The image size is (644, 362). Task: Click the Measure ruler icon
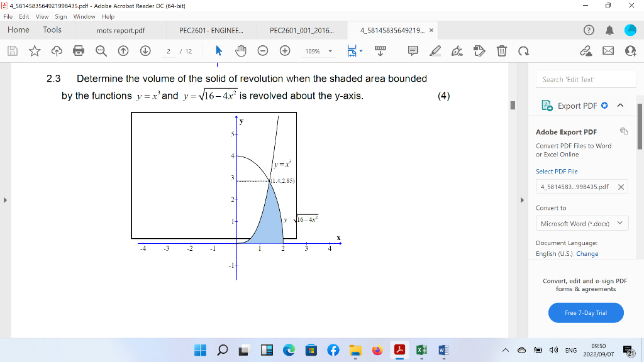pos(380,51)
